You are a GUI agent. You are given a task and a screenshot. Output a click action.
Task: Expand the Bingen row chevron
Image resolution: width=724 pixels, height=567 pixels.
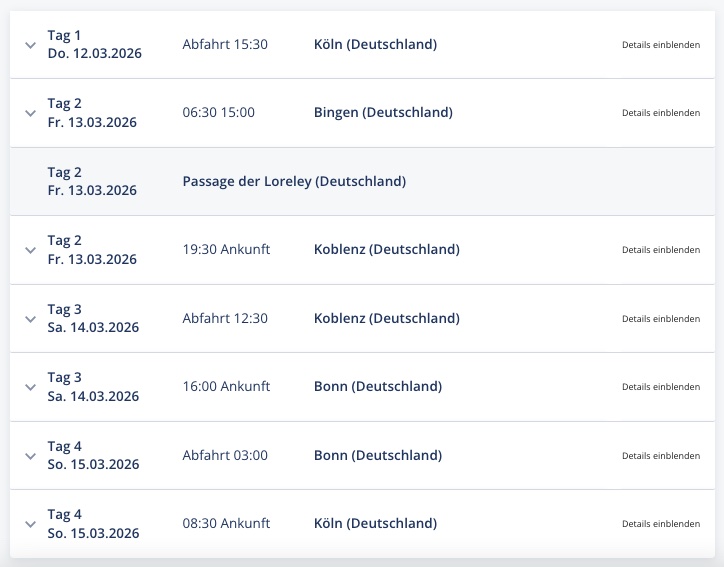[x=30, y=113]
